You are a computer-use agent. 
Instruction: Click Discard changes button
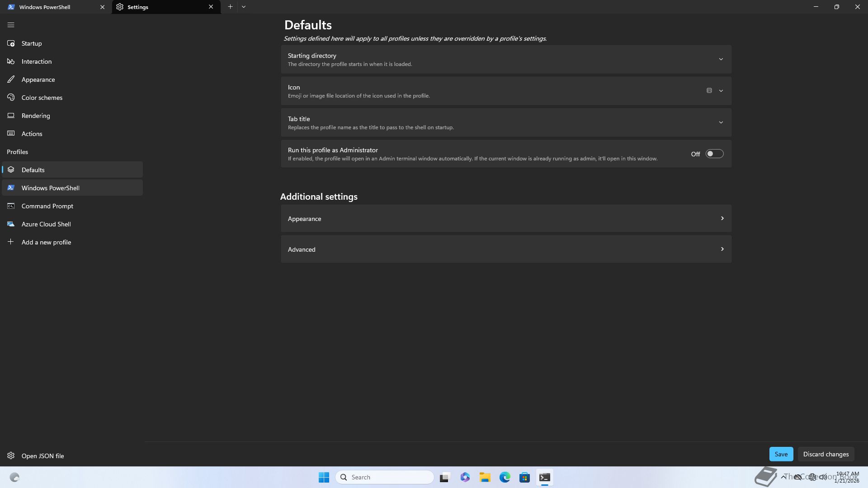point(826,454)
